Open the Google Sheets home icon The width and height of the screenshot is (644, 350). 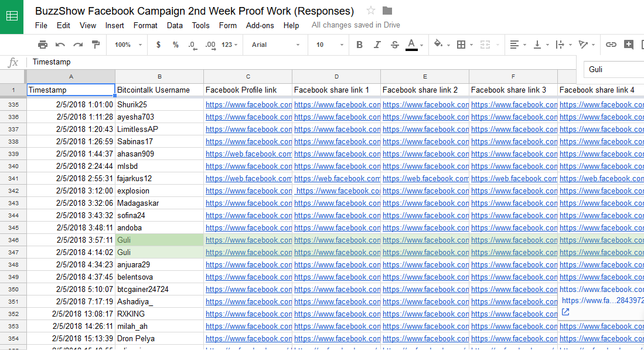[x=12, y=16]
